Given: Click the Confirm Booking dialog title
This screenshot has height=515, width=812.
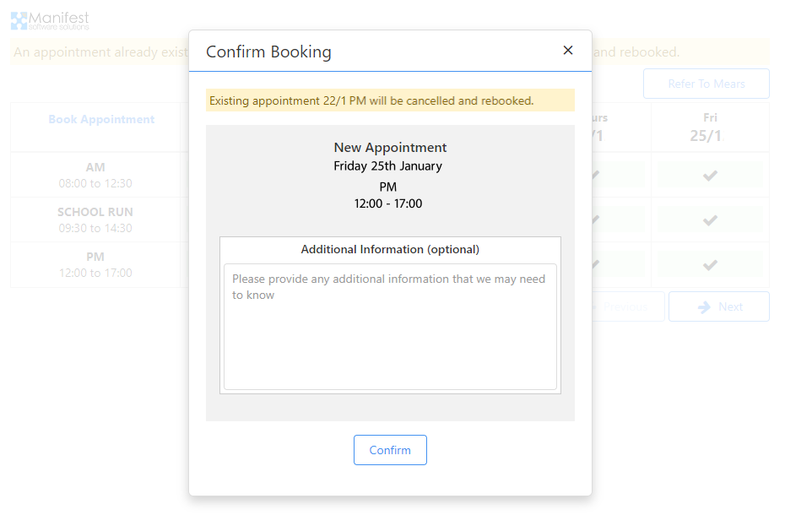Looking at the screenshot, I should pyautogui.click(x=268, y=51).
